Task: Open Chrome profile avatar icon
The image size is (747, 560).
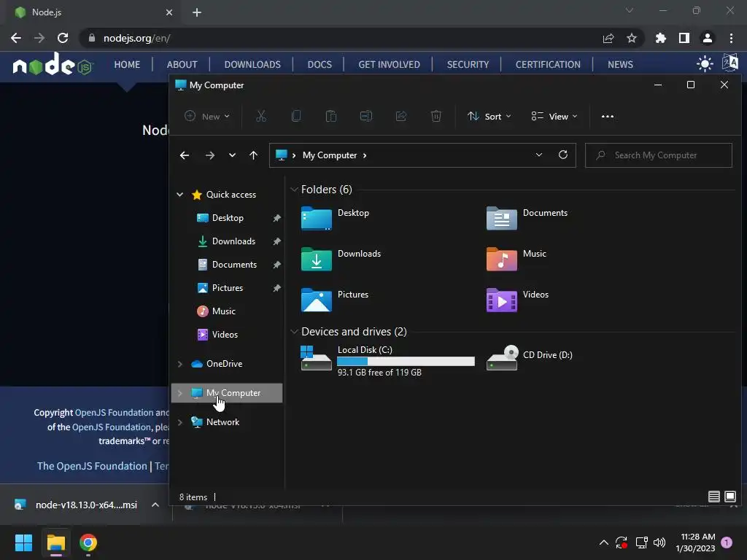Action: pos(707,38)
